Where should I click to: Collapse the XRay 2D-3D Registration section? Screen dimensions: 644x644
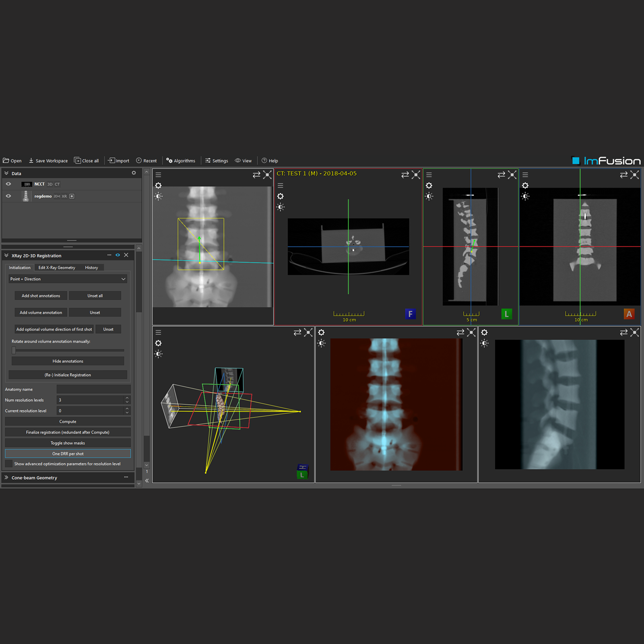point(6,256)
